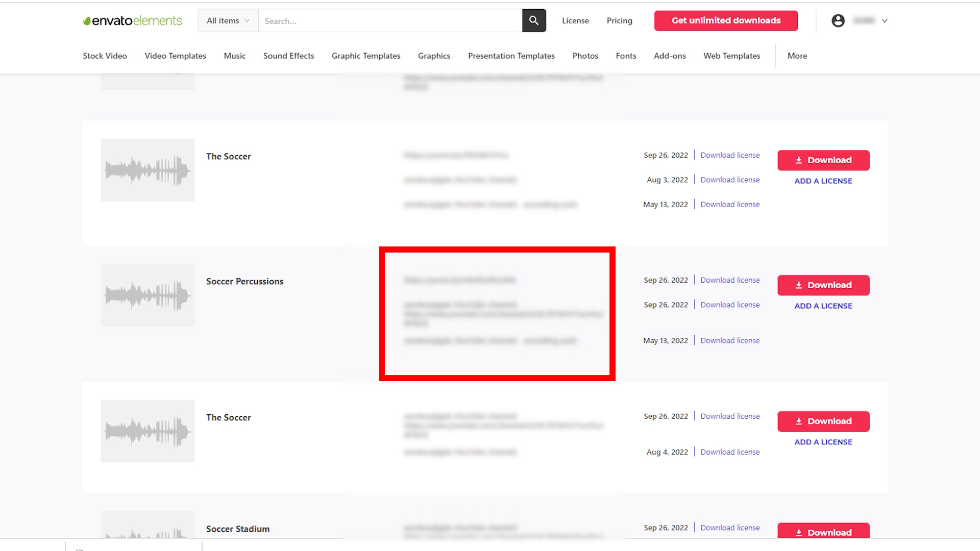Open the All items category dropdown
The width and height of the screenshot is (980, 551).
pos(228,20)
